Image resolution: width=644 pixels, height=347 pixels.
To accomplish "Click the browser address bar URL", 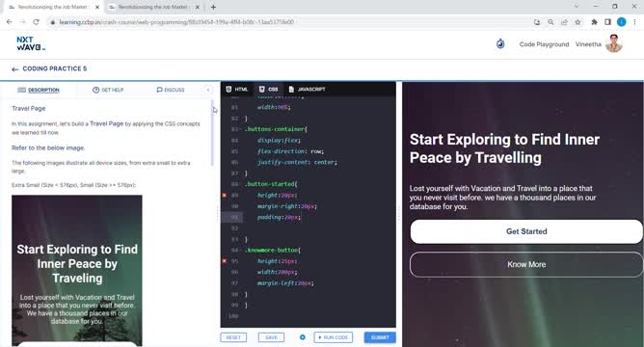I will click(176, 22).
